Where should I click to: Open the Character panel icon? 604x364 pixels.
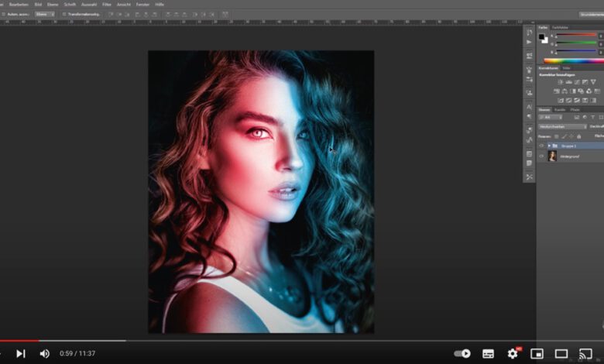529,107
